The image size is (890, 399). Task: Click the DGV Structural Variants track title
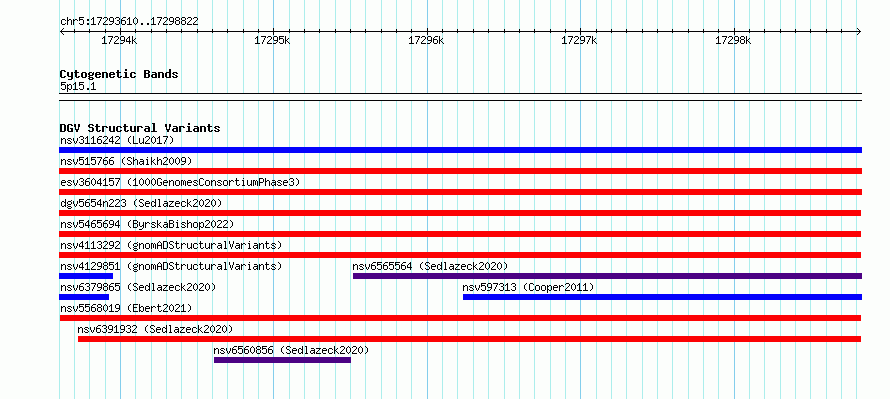click(x=140, y=128)
